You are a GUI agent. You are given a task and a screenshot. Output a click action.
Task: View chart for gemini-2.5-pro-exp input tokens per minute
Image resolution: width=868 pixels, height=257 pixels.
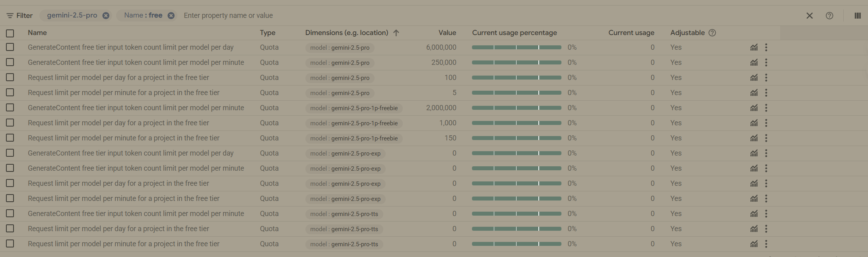pos(754,168)
